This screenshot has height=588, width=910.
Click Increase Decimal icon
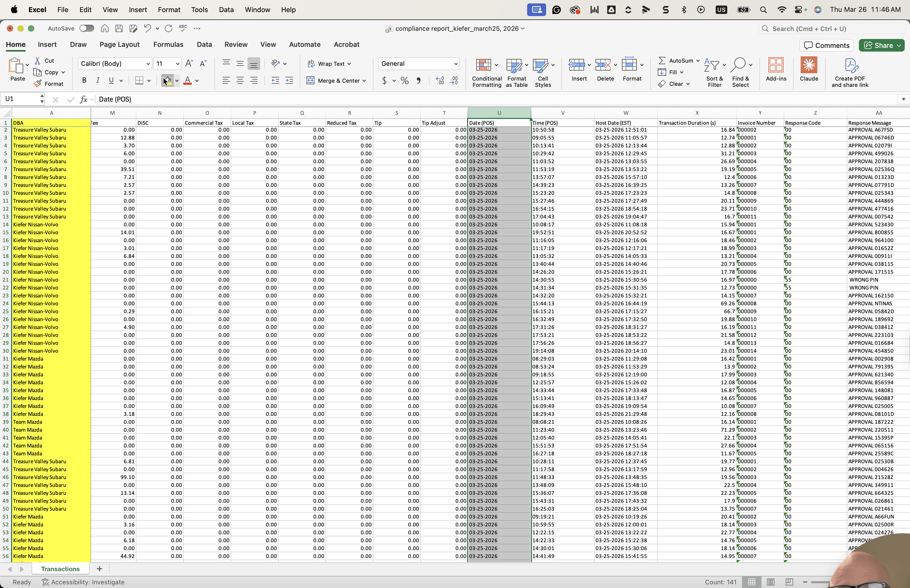[x=440, y=81]
